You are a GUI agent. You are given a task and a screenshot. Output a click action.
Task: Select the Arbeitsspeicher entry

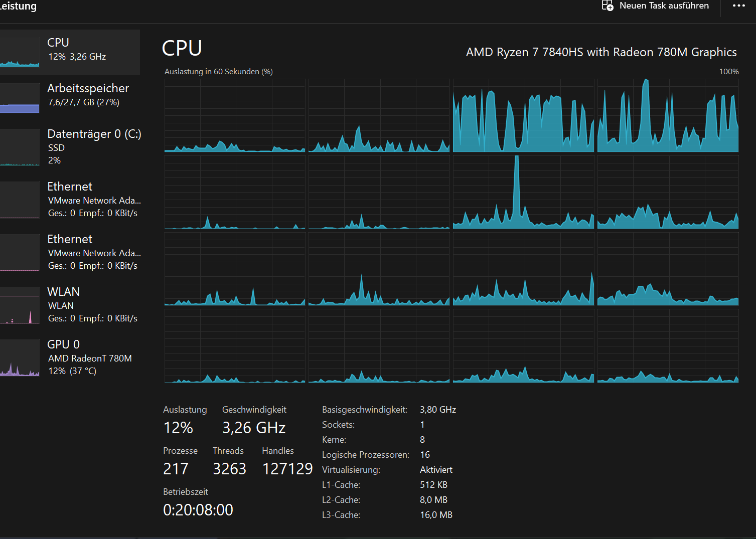point(70,98)
